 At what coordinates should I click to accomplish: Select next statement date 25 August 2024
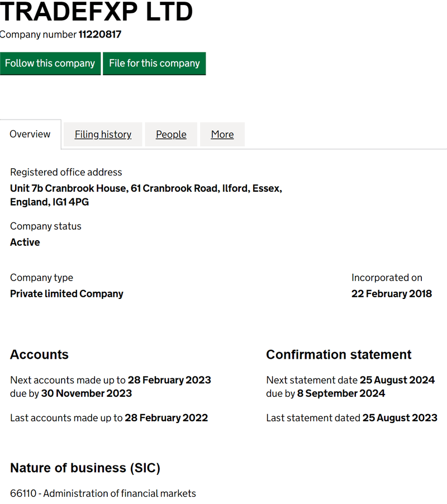(x=397, y=380)
